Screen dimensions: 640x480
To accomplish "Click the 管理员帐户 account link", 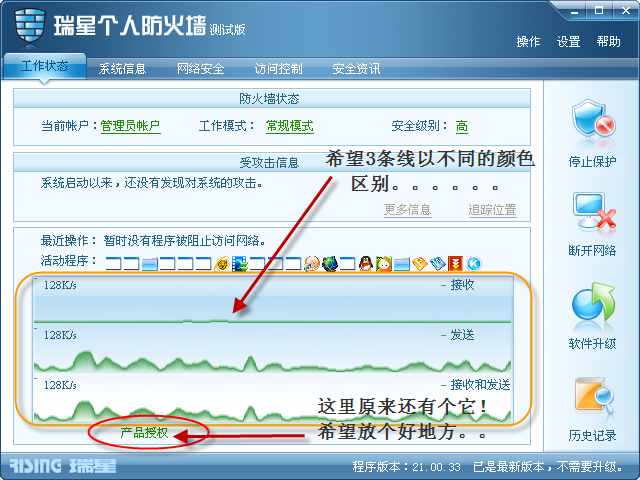I will [130, 126].
